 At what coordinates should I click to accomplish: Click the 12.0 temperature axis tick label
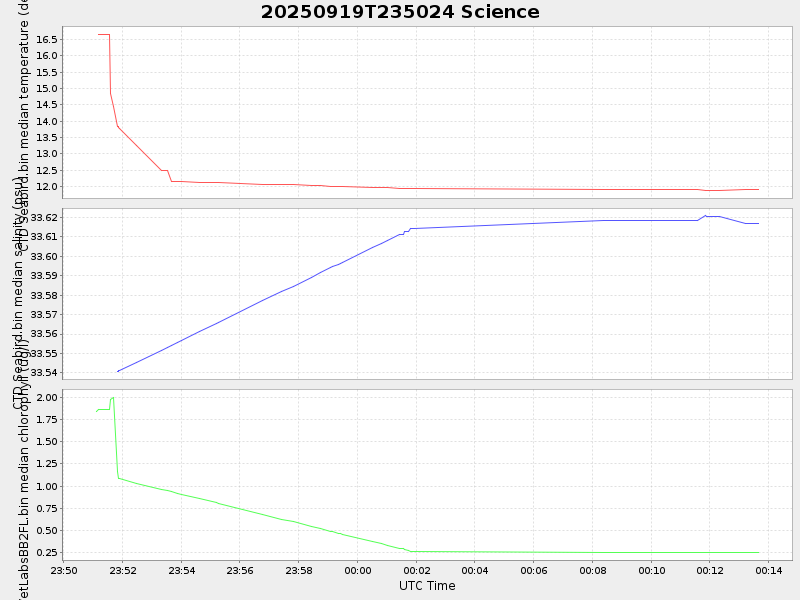pyautogui.click(x=47, y=187)
